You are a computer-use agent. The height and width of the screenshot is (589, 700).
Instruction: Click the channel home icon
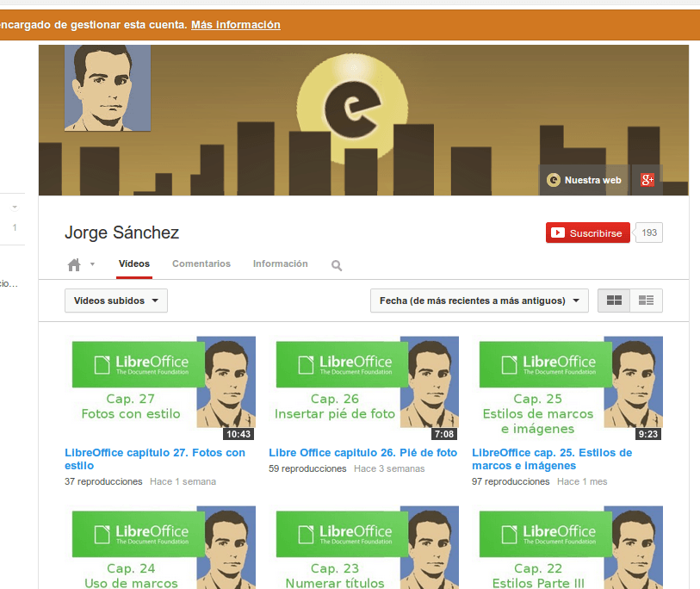tap(74, 264)
